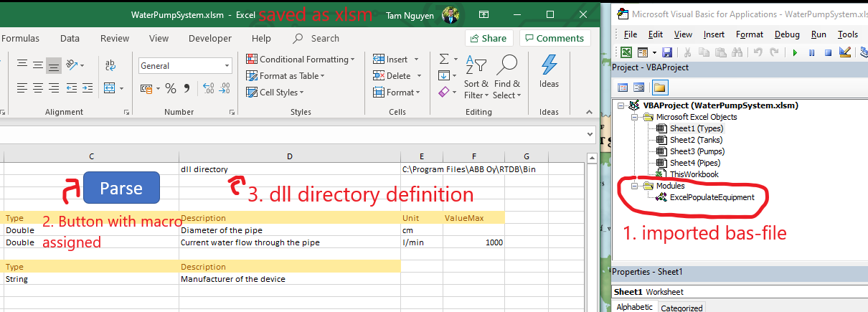
Task: Click View Code icon in Project pane
Action: (622, 88)
